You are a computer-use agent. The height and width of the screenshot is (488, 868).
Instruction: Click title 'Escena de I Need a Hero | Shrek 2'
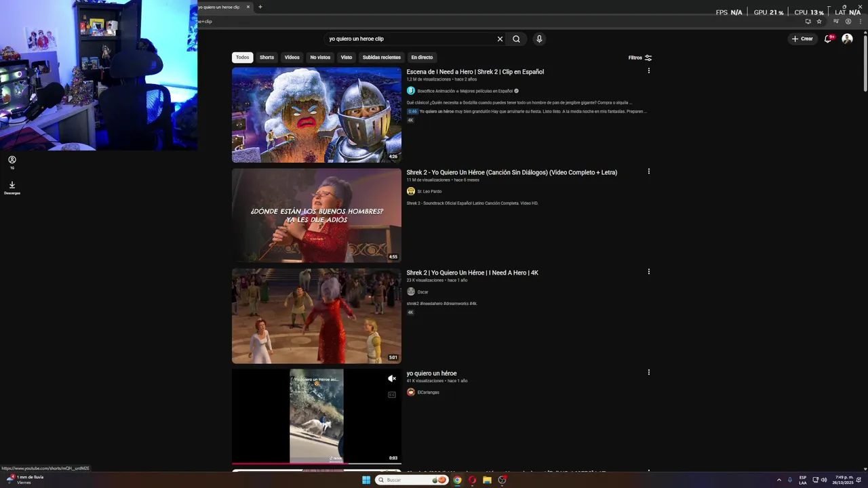pos(475,72)
